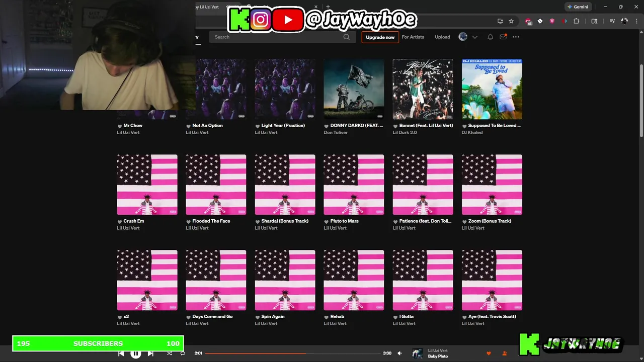Open the tab search icon in Chrome toolbar

[x=594, y=21]
